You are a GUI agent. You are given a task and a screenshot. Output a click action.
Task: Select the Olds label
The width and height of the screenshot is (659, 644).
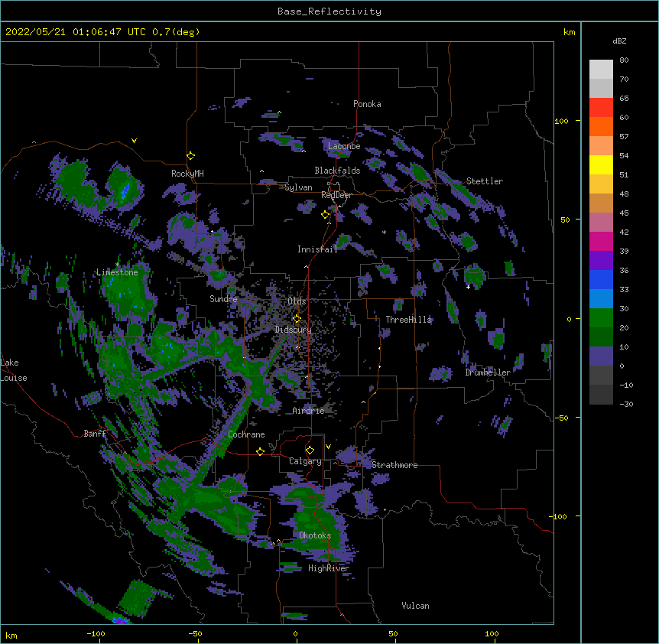297,301
